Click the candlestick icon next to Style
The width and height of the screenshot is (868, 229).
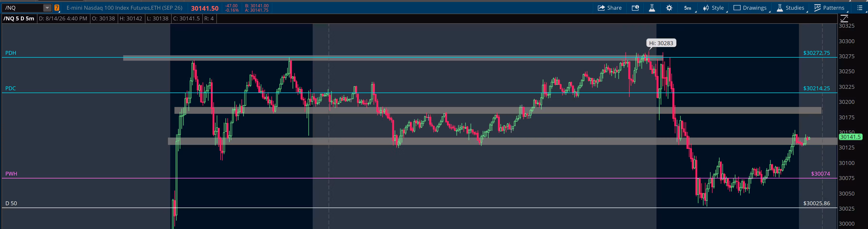point(706,8)
